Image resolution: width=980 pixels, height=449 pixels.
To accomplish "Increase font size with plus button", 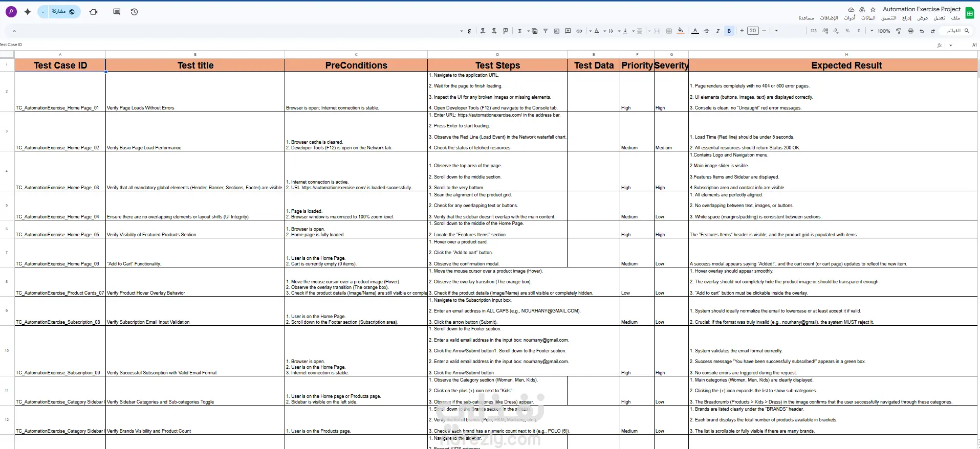I will (742, 31).
